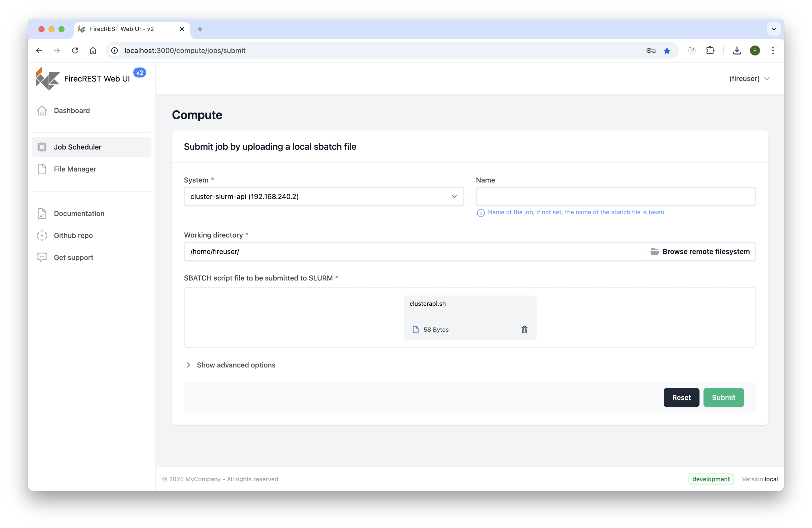
Task: Open File Manager section
Action: point(92,169)
